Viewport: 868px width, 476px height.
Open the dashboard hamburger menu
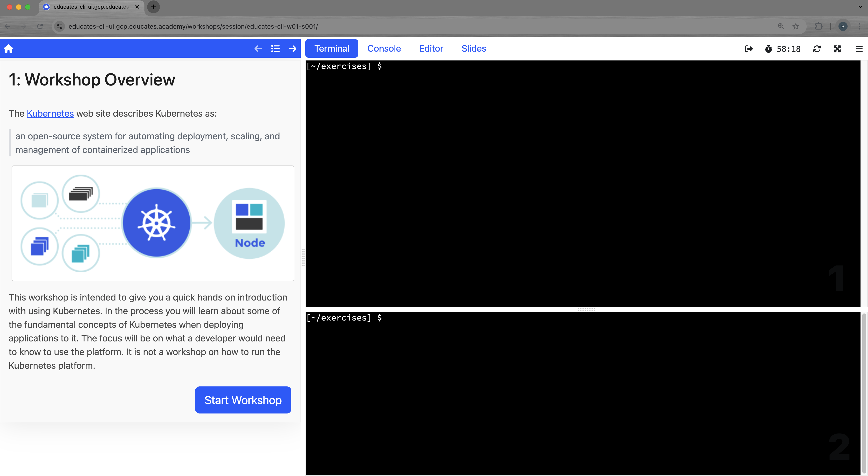[859, 49]
